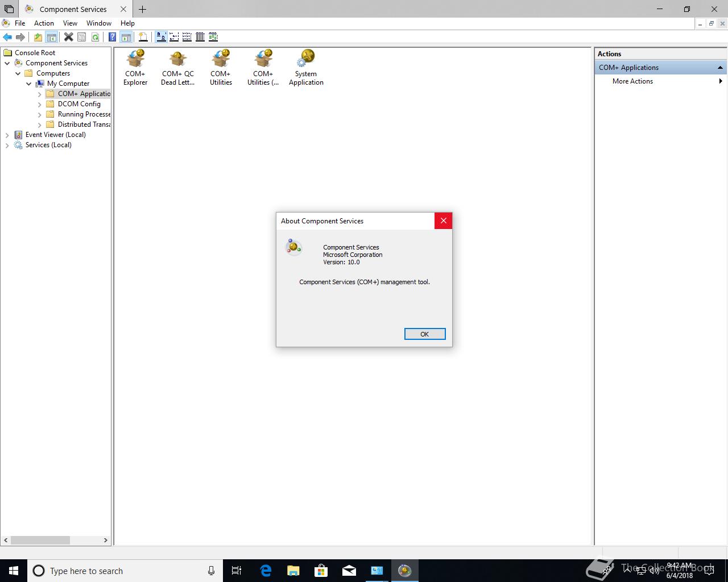This screenshot has height=582, width=728.
Task: Click the tree pane horizontal scrollbar thumb
Action: point(40,540)
